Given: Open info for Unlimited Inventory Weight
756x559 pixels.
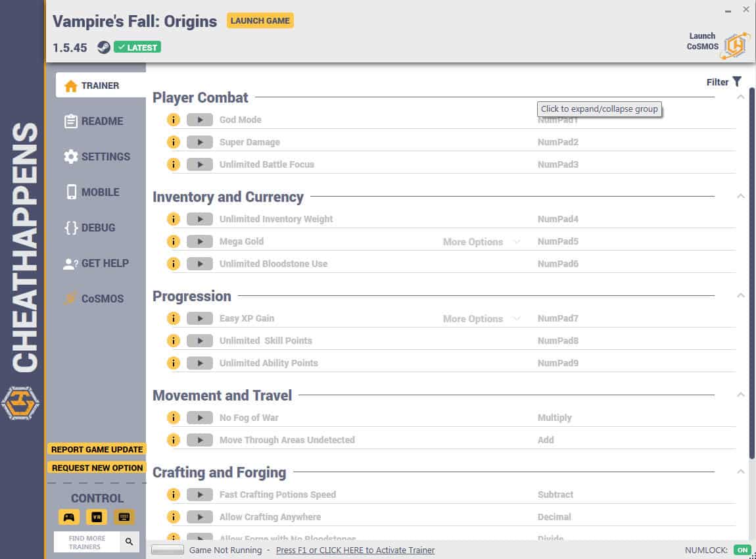Looking at the screenshot, I should pyautogui.click(x=173, y=219).
